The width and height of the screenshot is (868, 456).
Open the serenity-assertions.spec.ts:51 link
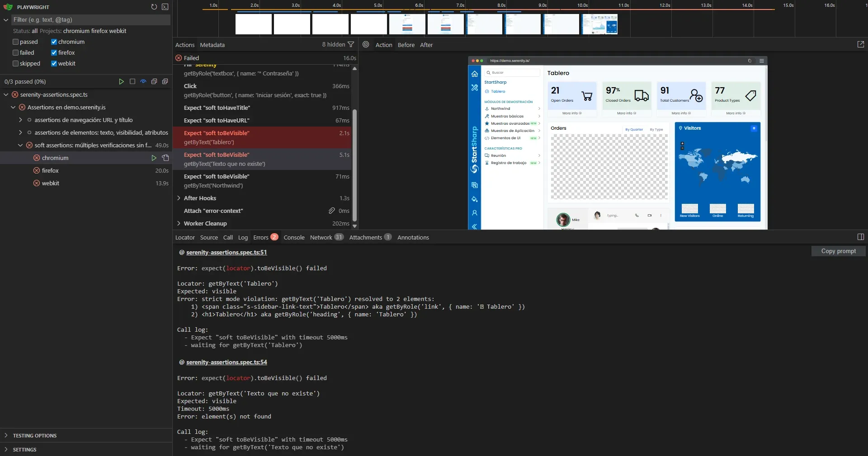pos(227,252)
